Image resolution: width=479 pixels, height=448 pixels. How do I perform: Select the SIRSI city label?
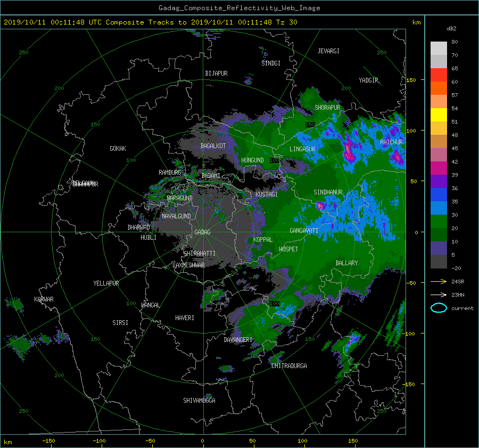120,323
